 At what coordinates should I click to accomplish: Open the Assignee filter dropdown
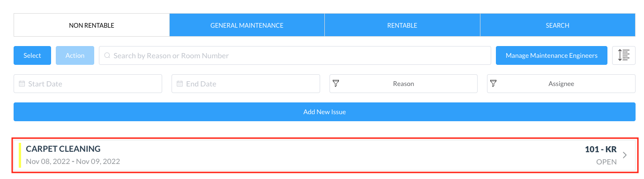(x=561, y=84)
